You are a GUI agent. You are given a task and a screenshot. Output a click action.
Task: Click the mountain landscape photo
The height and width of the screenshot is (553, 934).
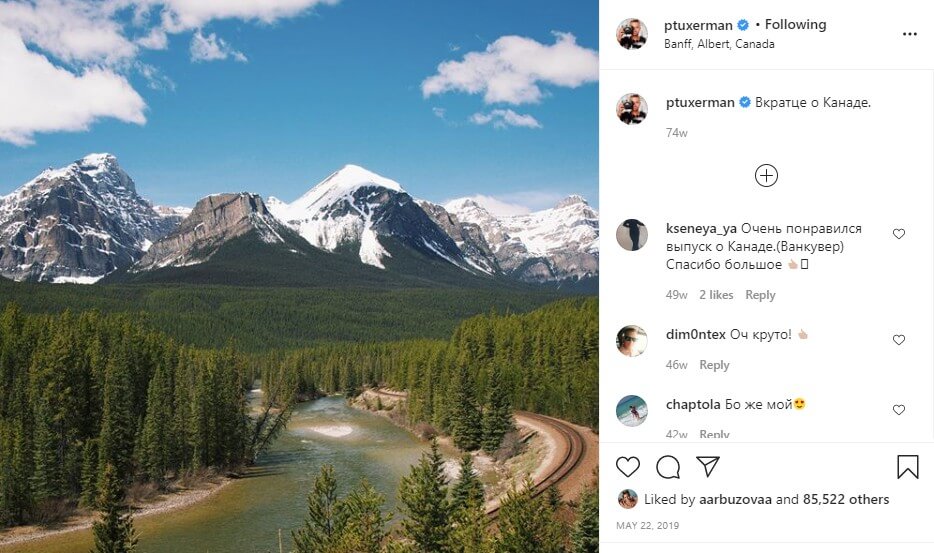(x=299, y=276)
